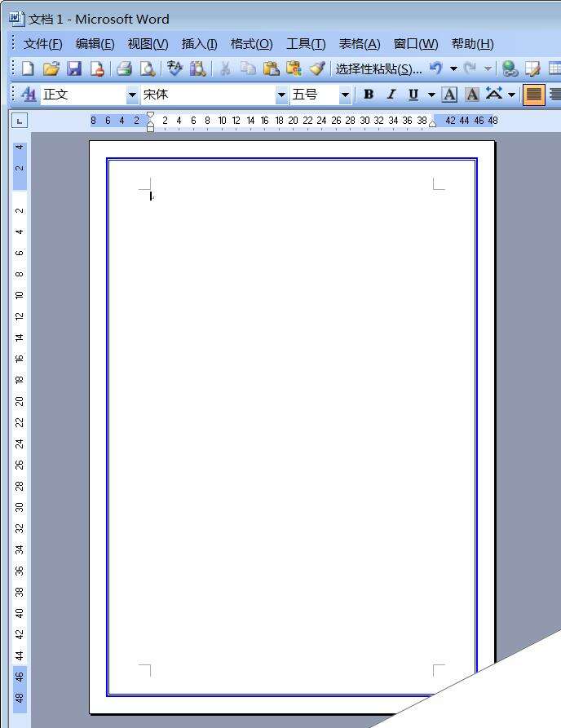Image resolution: width=561 pixels, height=728 pixels.
Task: Open the 编辑(E) menu
Action: coord(95,44)
